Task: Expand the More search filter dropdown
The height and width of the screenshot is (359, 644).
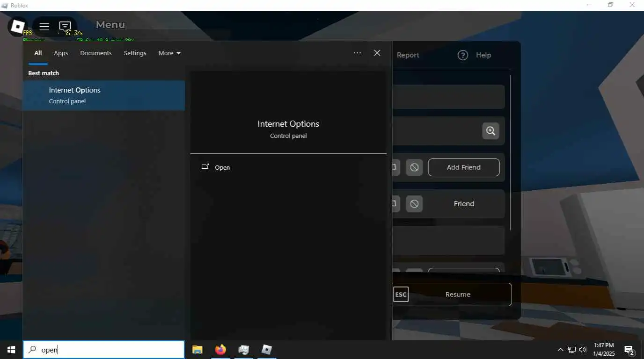Action: 169,53
